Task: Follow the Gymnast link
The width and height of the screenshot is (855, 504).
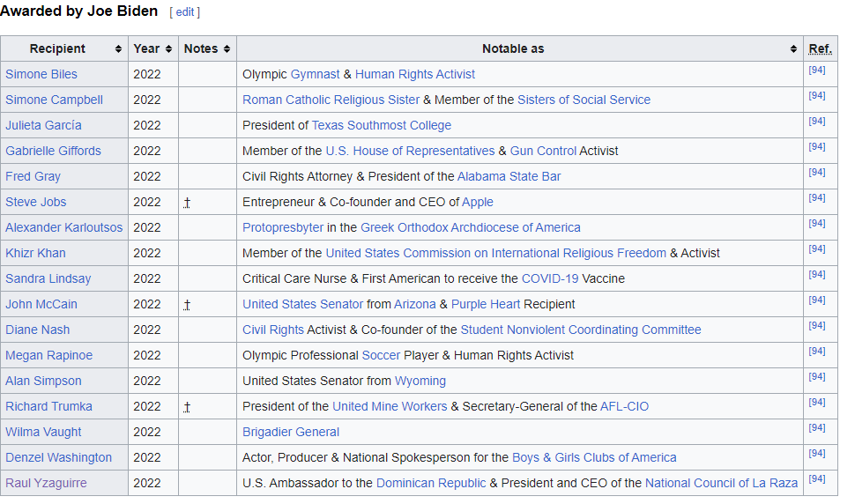Action: point(316,74)
